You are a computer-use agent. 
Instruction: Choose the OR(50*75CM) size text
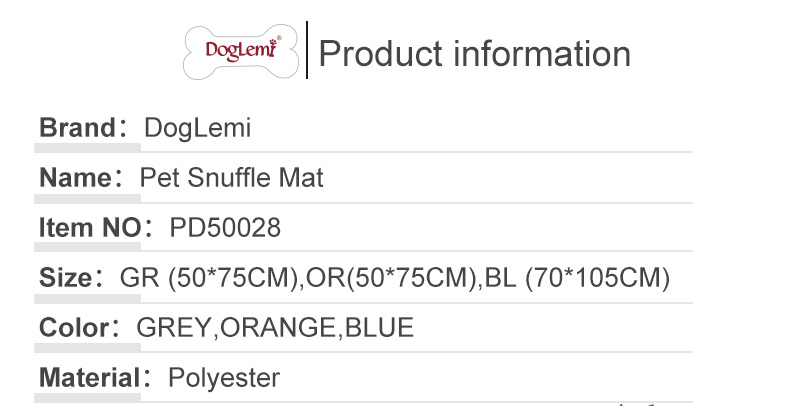click(x=390, y=278)
